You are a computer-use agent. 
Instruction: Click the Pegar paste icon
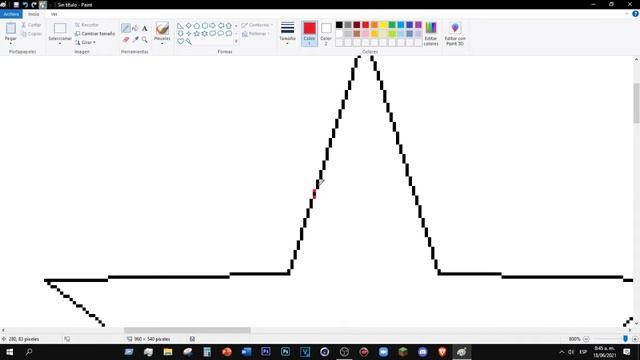11,29
